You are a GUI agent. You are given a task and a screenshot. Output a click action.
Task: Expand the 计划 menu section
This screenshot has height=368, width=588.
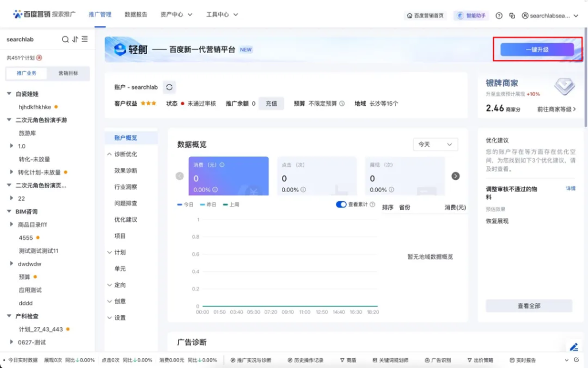tap(110, 252)
